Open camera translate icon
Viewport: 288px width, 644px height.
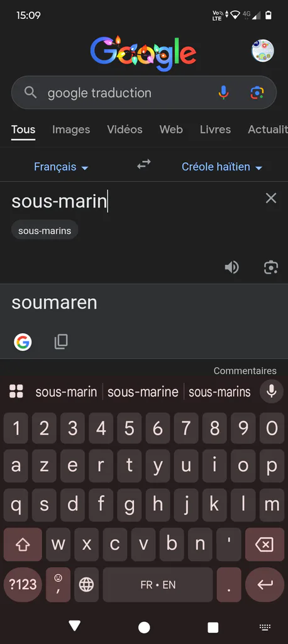tap(271, 267)
